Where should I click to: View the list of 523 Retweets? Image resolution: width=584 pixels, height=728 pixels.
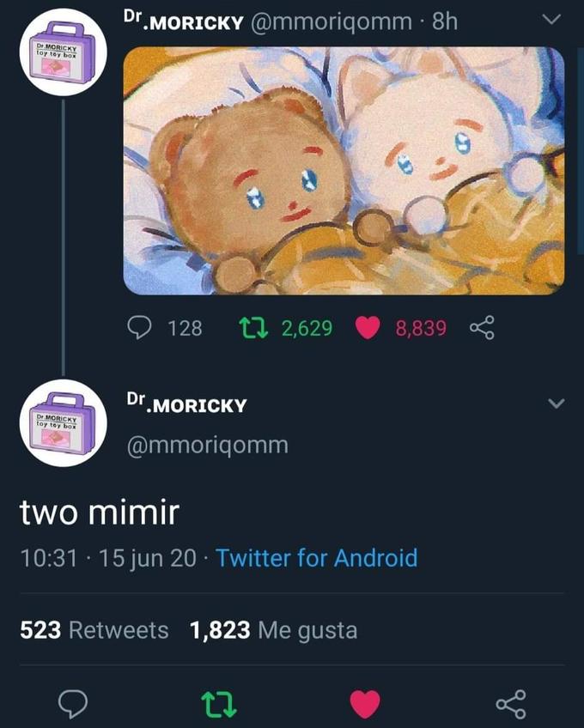[x=94, y=630]
